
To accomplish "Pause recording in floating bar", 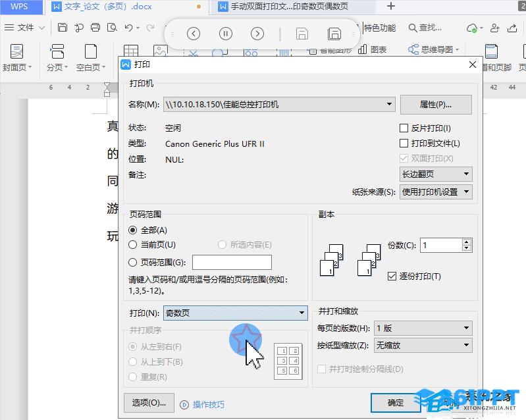I will coord(225,34).
